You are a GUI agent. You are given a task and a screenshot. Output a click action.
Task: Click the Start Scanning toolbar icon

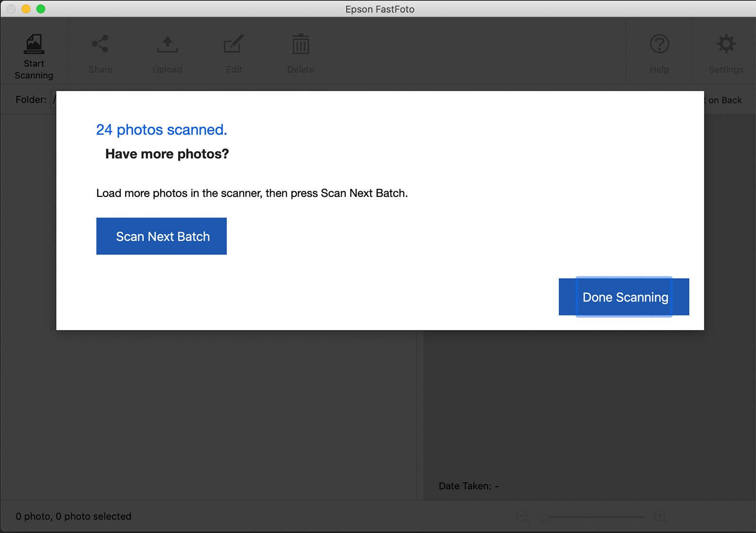point(34,56)
